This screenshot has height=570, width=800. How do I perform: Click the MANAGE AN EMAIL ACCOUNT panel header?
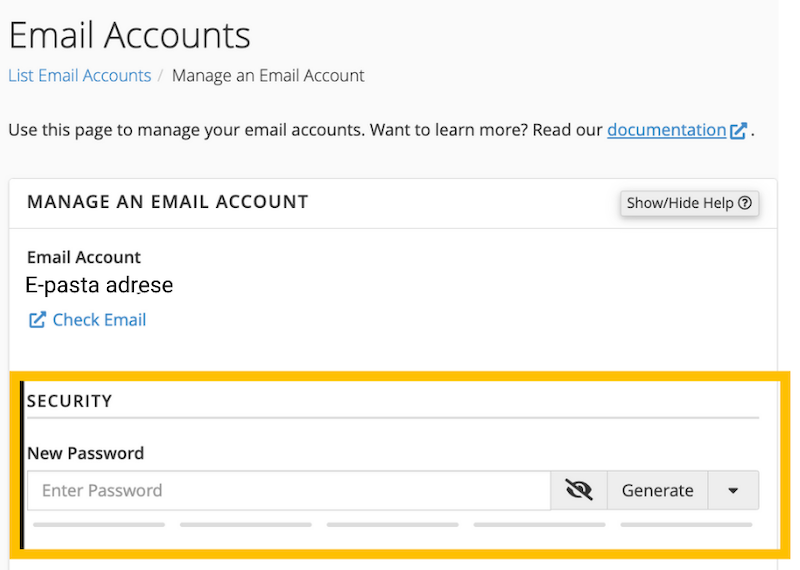click(168, 202)
